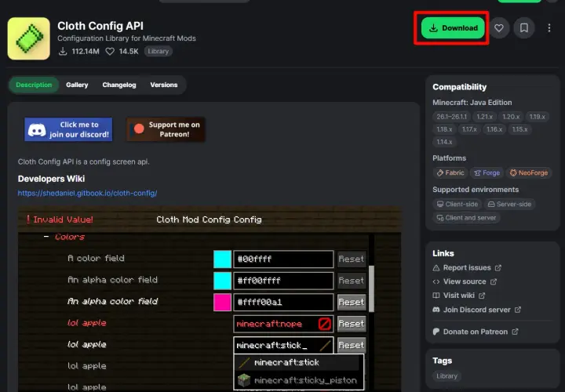Click Reset next to minecraft:nope
Screen dimensions: 565x392
click(352, 324)
